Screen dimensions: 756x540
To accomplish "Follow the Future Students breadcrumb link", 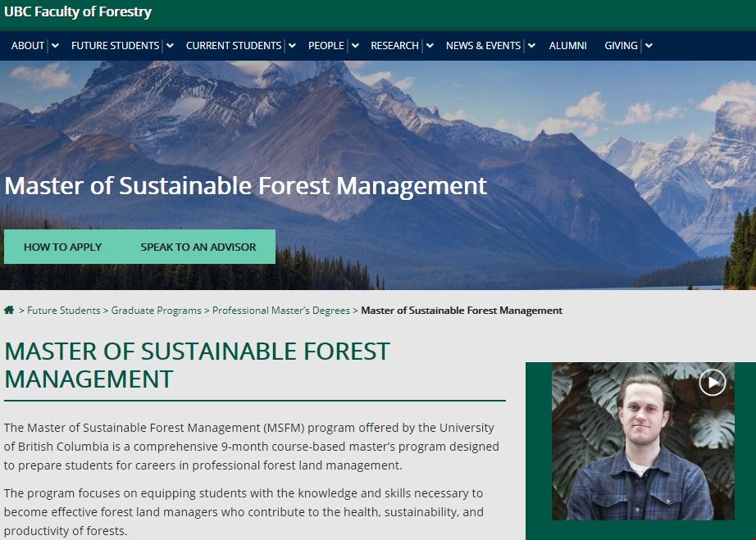I will coord(63,311).
